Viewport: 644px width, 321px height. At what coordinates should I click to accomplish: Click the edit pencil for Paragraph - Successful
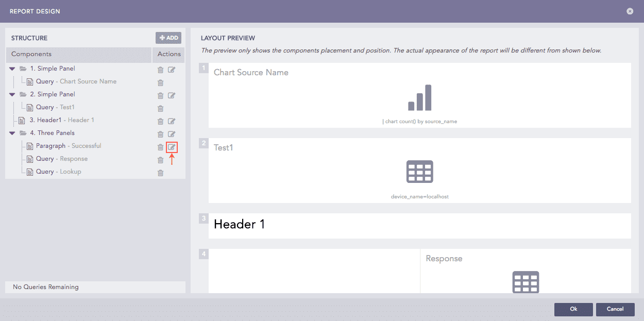tap(172, 147)
